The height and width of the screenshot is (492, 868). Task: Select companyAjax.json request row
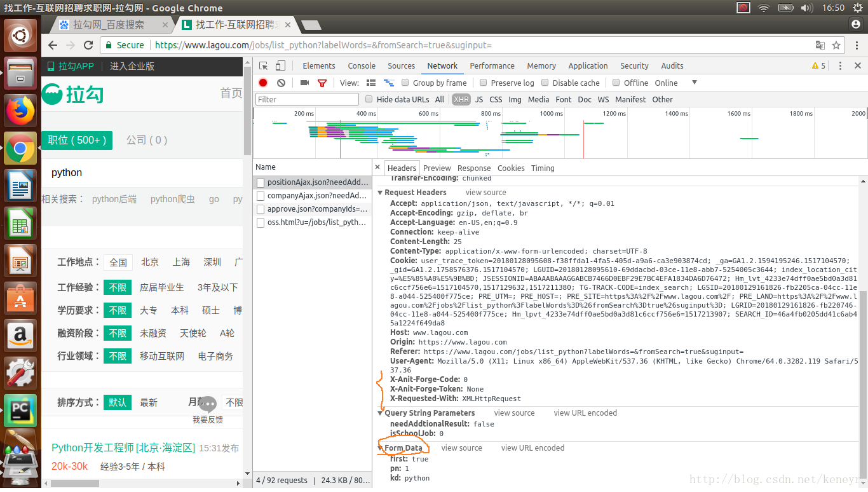pyautogui.click(x=312, y=195)
